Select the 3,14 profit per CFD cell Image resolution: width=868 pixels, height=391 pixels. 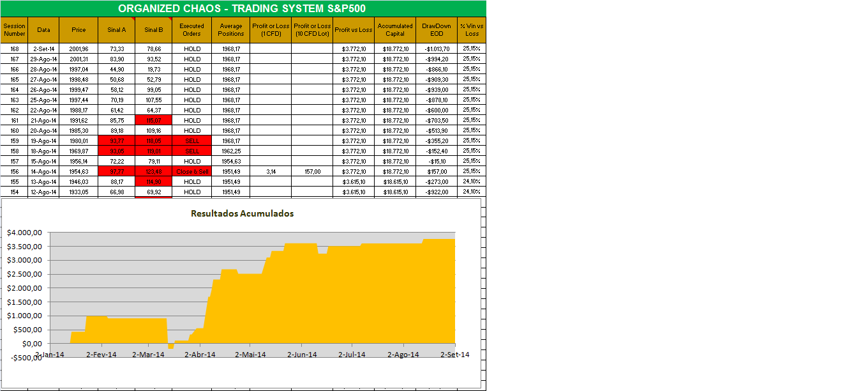271,171
